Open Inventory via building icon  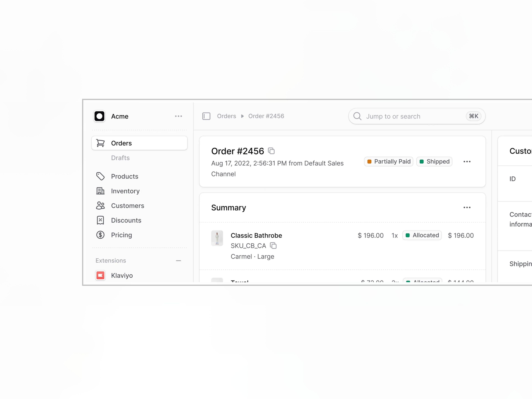click(x=100, y=191)
